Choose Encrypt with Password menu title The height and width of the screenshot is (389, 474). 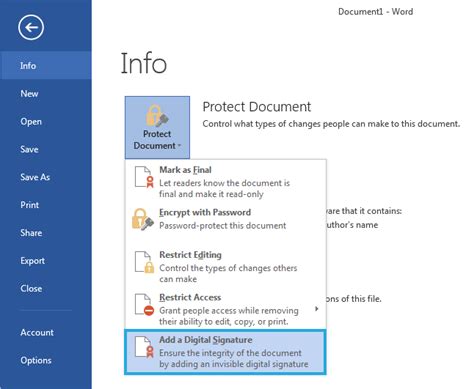205,212
